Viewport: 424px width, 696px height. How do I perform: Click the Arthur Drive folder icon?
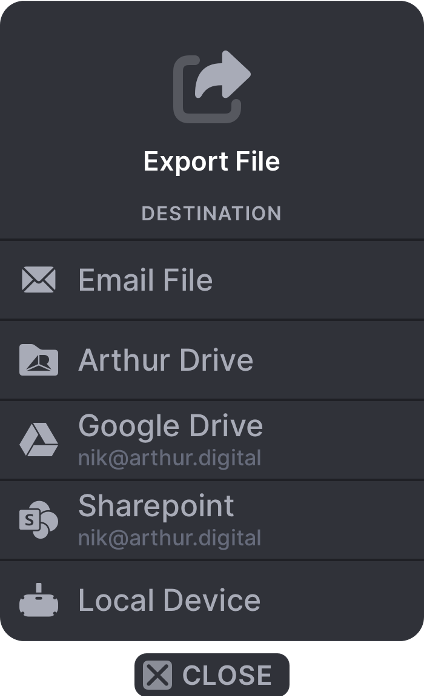click(39, 360)
